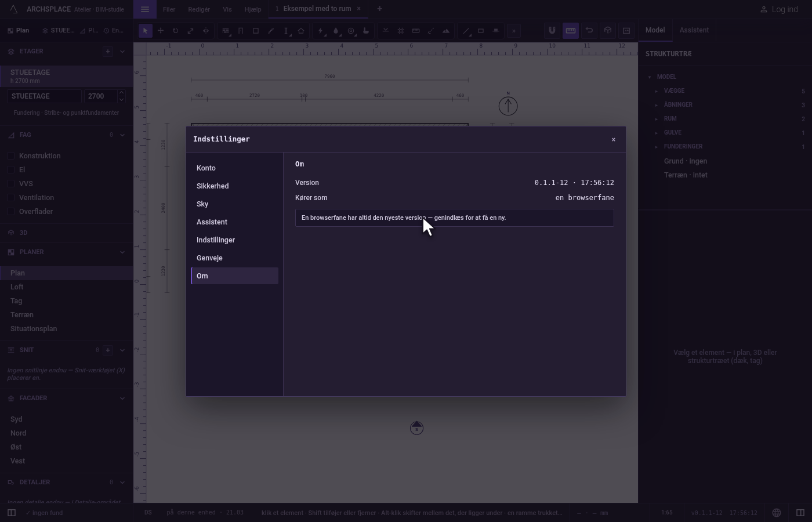Click the globe language icon
The image size is (812, 522).
point(777,513)
